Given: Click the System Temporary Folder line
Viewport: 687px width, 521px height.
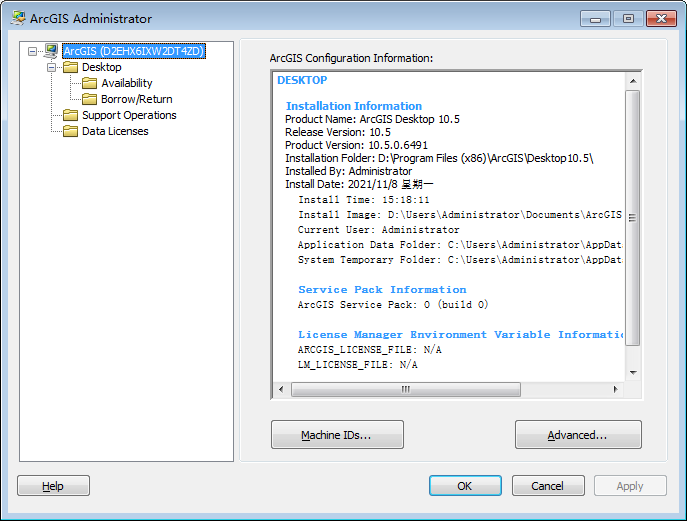Looking at the screenshot, I should [460, 259].
